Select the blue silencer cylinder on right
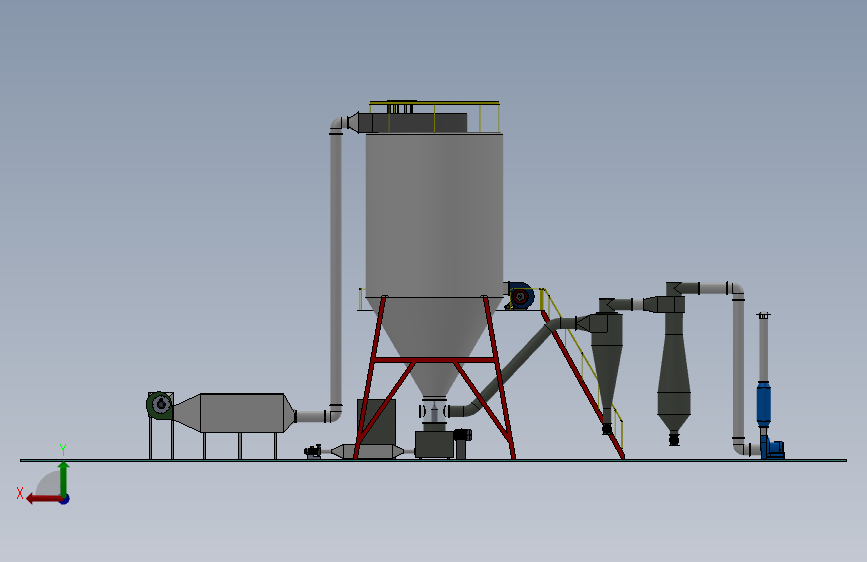This screenshot has width=867, height=562. tap(764, 404)
